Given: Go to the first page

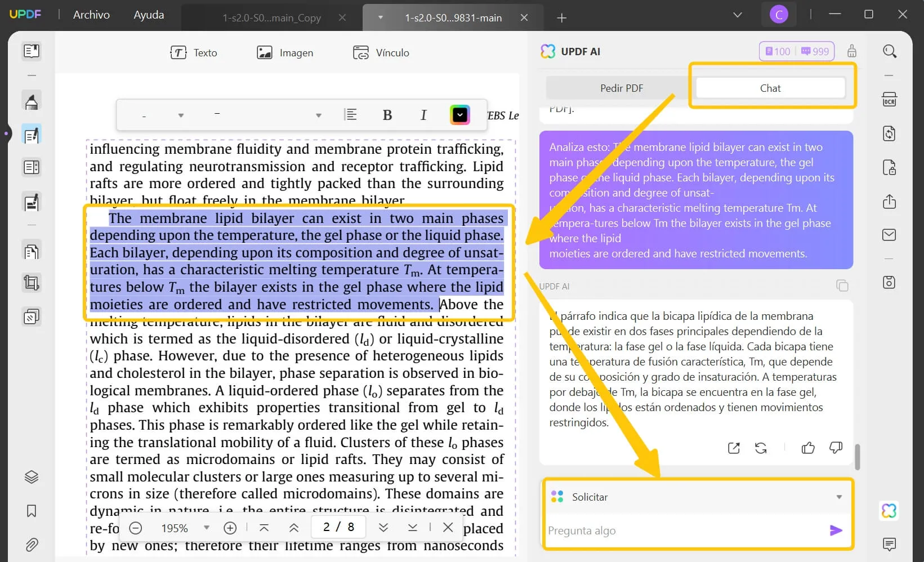Looking at the screenshot, I should click(264, 528).
